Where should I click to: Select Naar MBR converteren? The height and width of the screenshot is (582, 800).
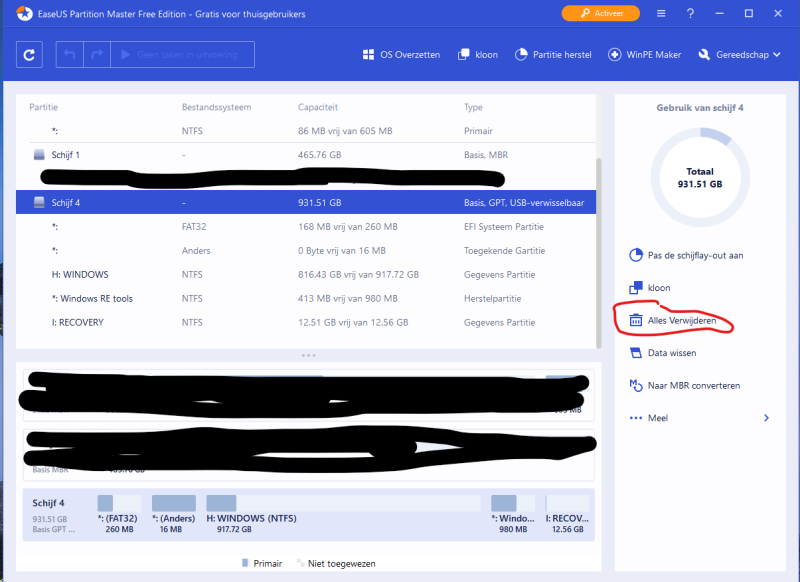point(685,386)
